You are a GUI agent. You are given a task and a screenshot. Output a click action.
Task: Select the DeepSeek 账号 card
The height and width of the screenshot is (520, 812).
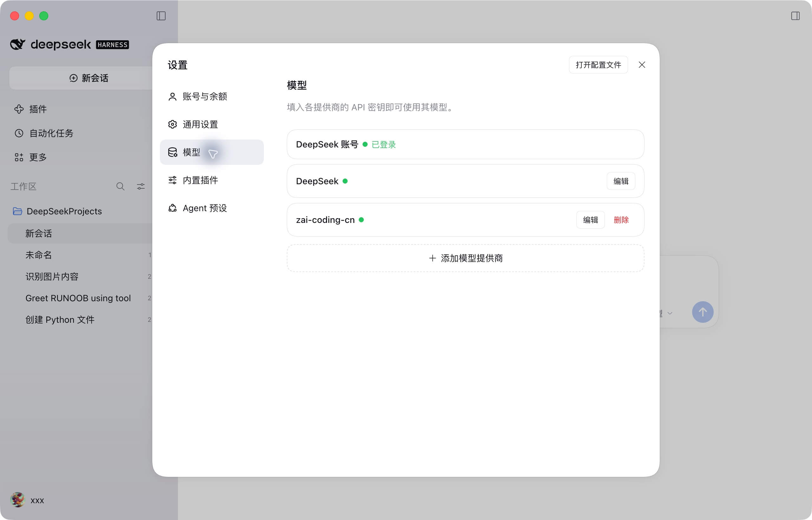click(x=465, y=145)
